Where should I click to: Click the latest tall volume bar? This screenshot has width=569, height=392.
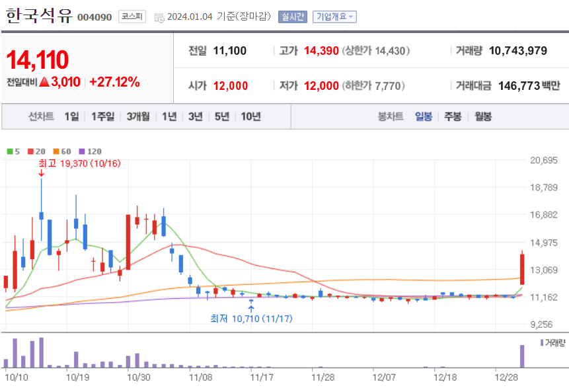point(522,356)
